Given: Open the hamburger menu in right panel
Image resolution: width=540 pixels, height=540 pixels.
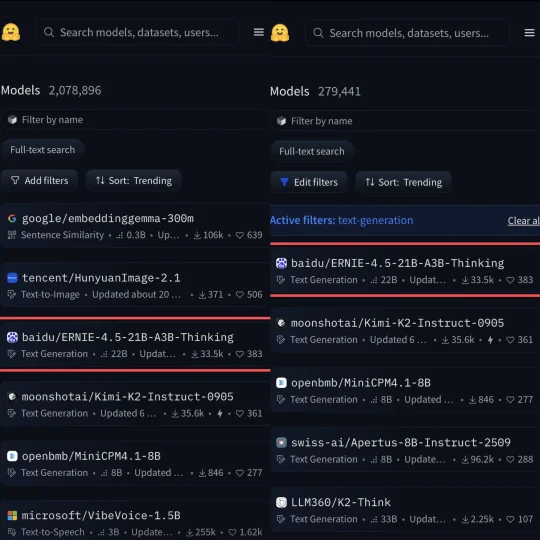Looking at the screenshot, I should point(529,33).
